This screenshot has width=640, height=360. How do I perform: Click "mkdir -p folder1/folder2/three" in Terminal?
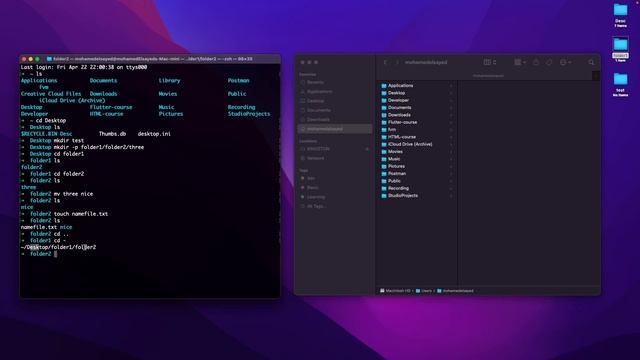99,147
